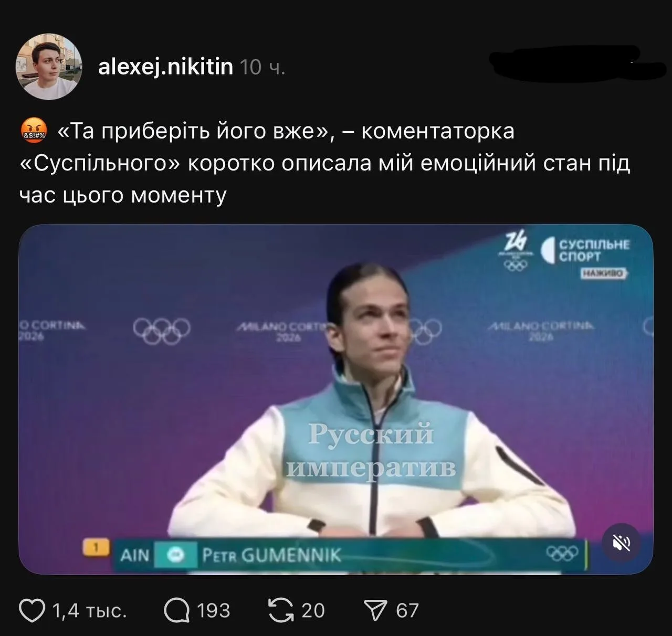Play the Petr Gumennik video clip
Screen dimensions: 672x636
336,399
